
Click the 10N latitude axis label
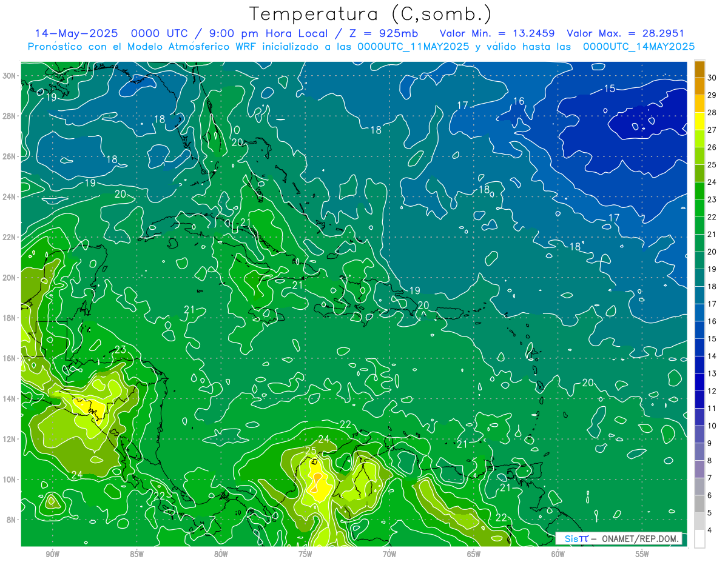point(10,480)
